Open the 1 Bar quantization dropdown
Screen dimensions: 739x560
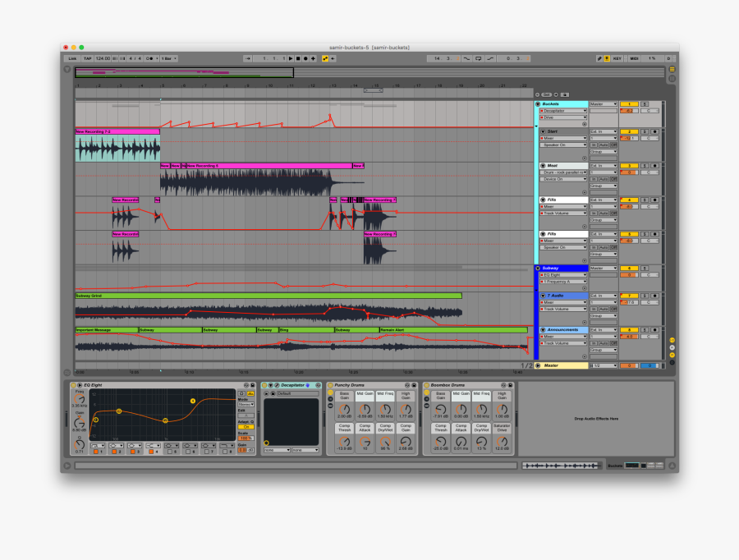click(x=168, y=58)
